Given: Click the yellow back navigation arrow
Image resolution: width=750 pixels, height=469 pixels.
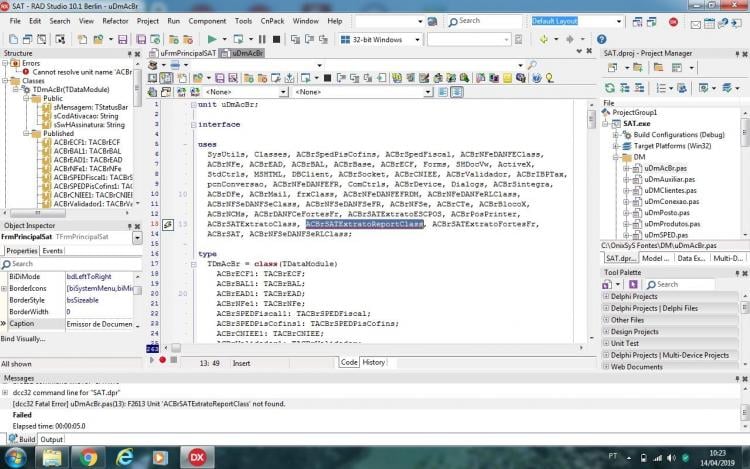Looking at the screenshot, I should tap(544, 39).
